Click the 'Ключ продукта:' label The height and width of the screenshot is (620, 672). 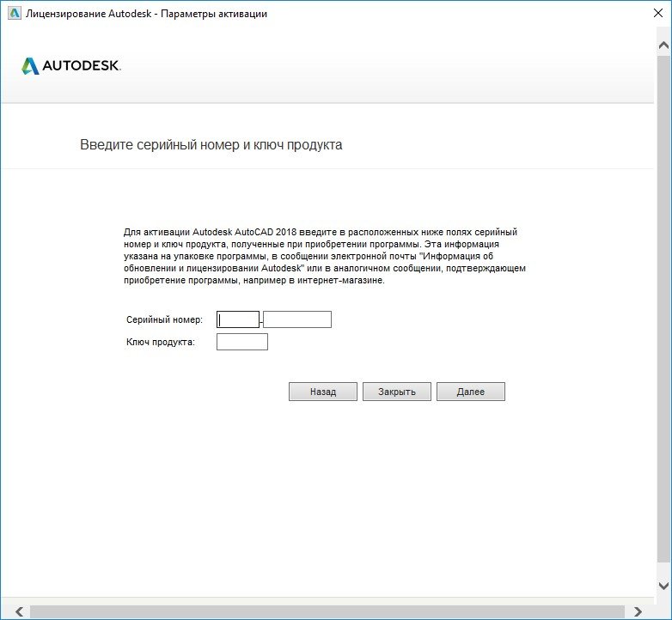(161, 342)
